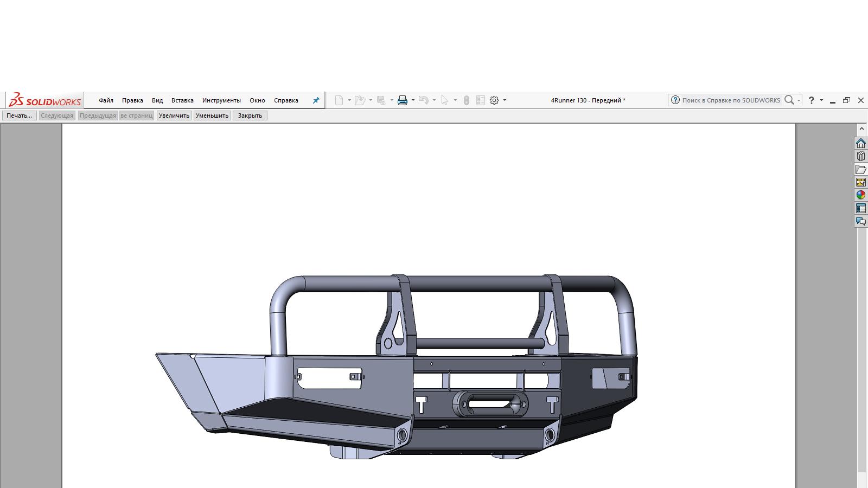Open the Инструменты menu
The width and height of the screenshot is (868, 488).
click(221, 100)
